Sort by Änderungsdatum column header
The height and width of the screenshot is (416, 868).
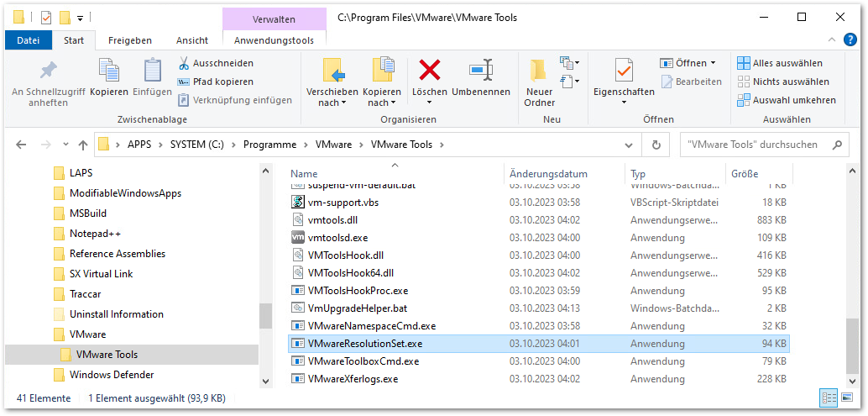coord(549,174)
